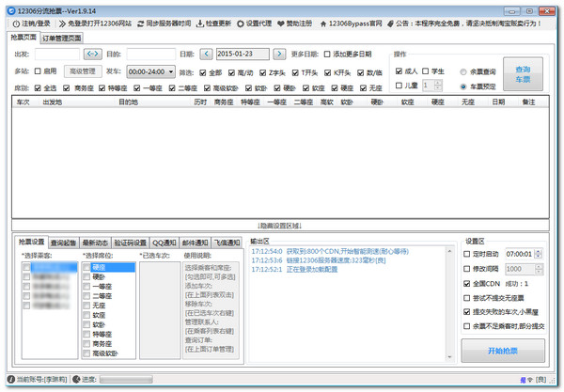This screenshot has height=392, width=564.
Task: Click log entry 正在登录加载配置
Action: coord(312,270)
